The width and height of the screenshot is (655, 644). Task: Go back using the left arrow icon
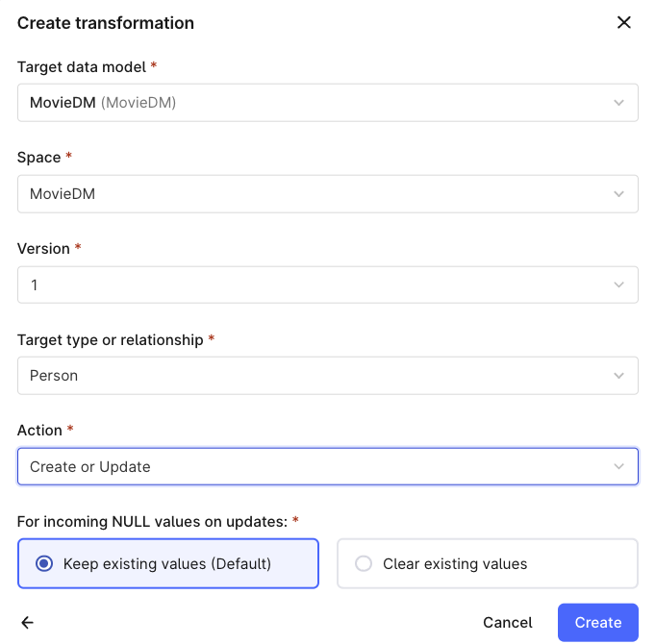28,622
